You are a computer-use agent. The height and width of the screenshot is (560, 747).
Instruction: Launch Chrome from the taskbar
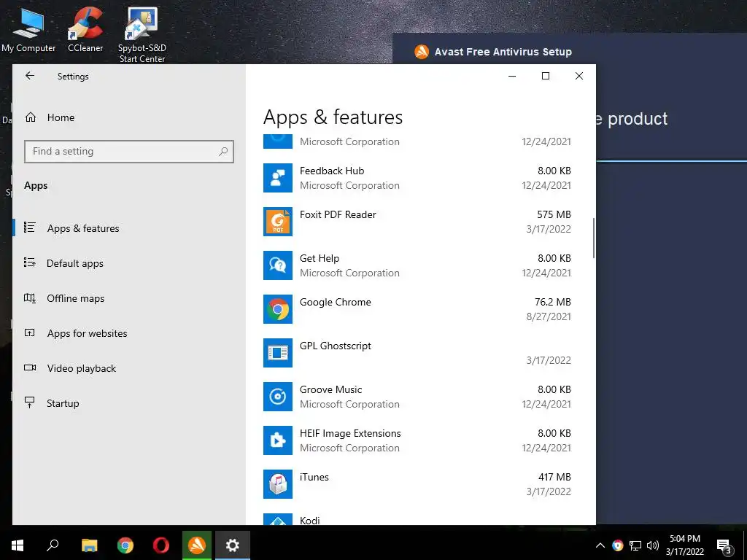point(125,545)
